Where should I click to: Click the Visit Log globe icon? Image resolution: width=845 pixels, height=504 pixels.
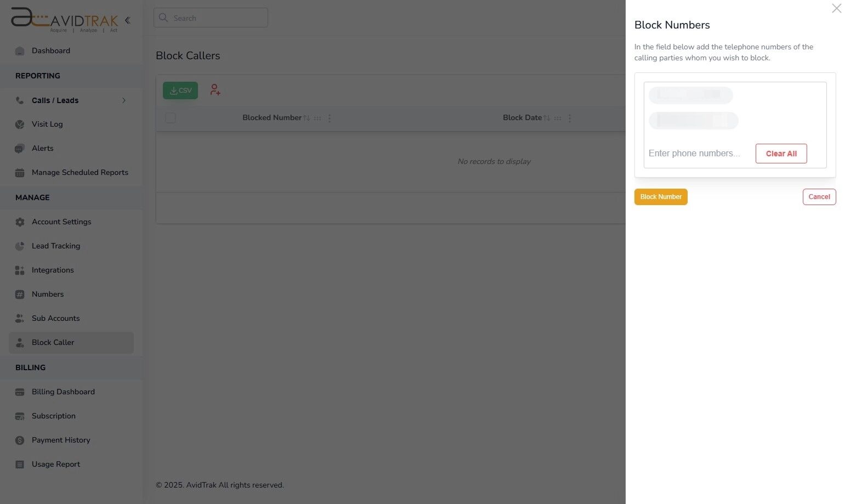[x=20, y=124]
